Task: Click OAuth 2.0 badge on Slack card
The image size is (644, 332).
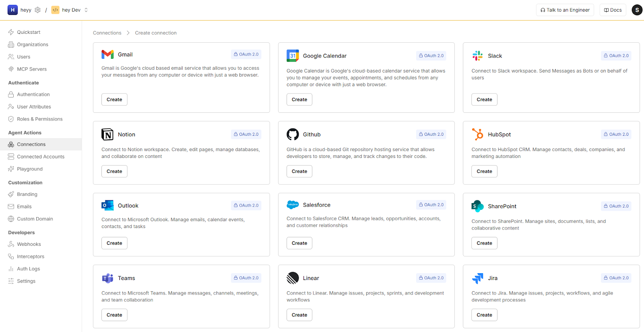Action: [x=616, y=56]
